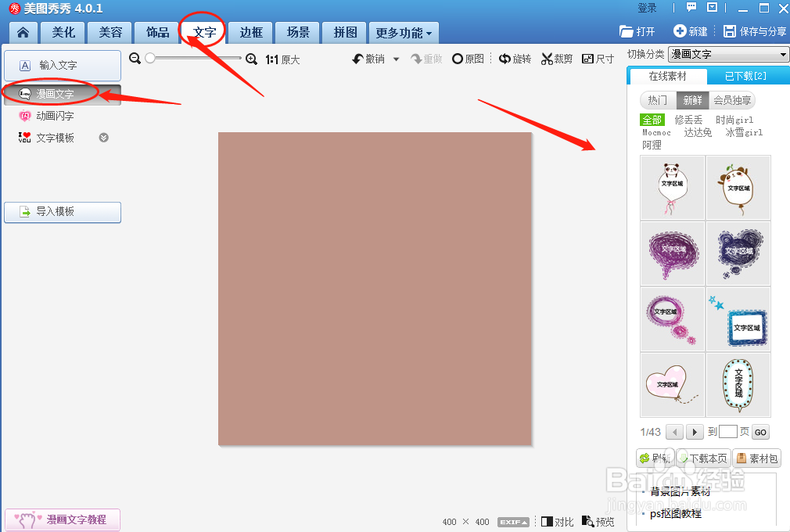This screenshot has width=790, height=532.
Task: Open the 漫画文字教程 tutorial link
Action: pos(63,519)
